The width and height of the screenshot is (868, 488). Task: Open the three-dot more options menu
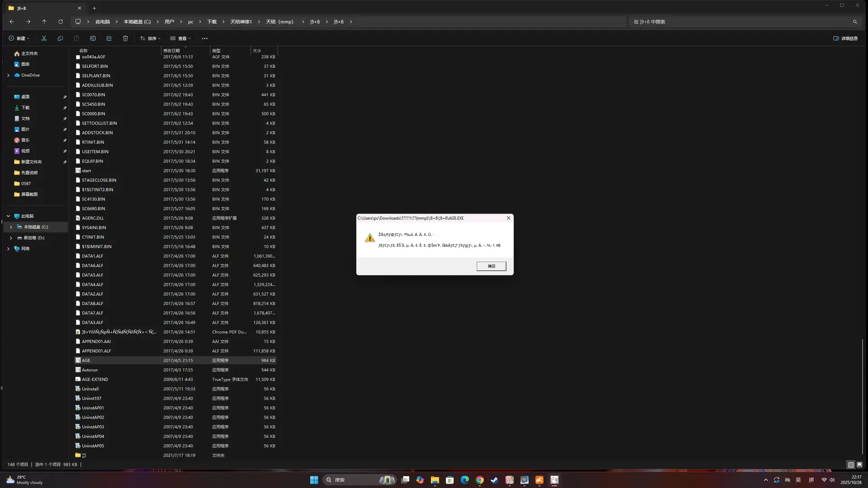(205, 38)
